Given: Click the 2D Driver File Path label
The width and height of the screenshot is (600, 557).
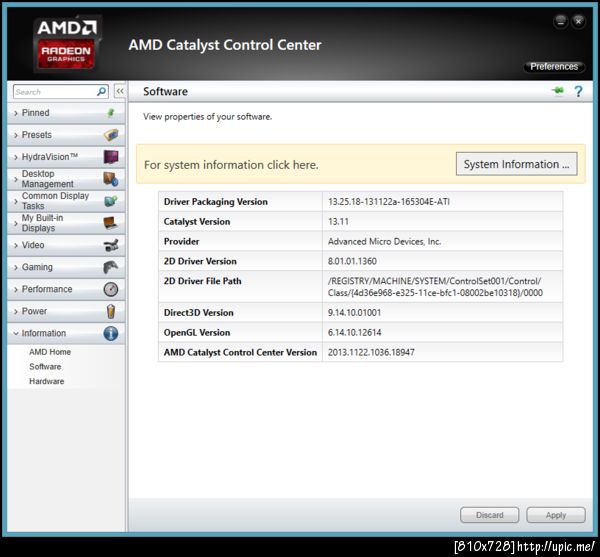Looking at the screenshot, I should pos(203,281).
